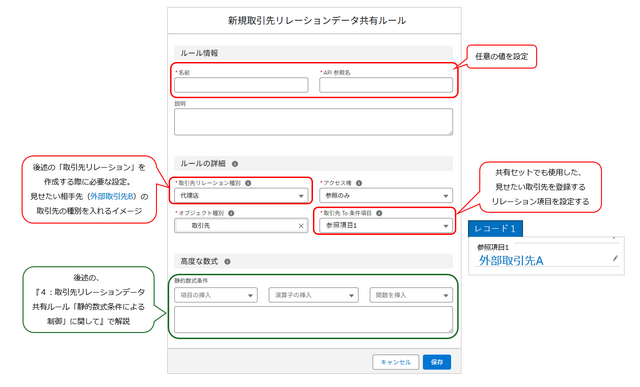
Task: Click the ルール情報 section header
Action: coord(313,53)
